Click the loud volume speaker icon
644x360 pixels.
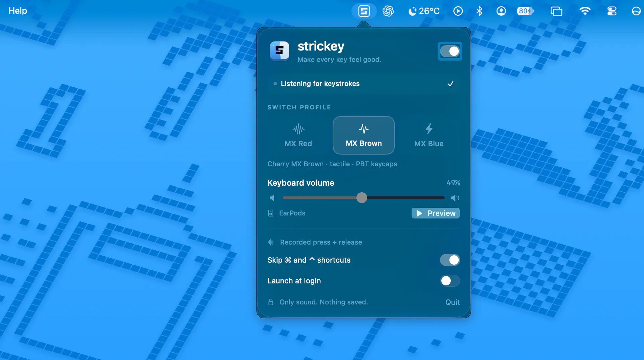click(x=455, y=198)
